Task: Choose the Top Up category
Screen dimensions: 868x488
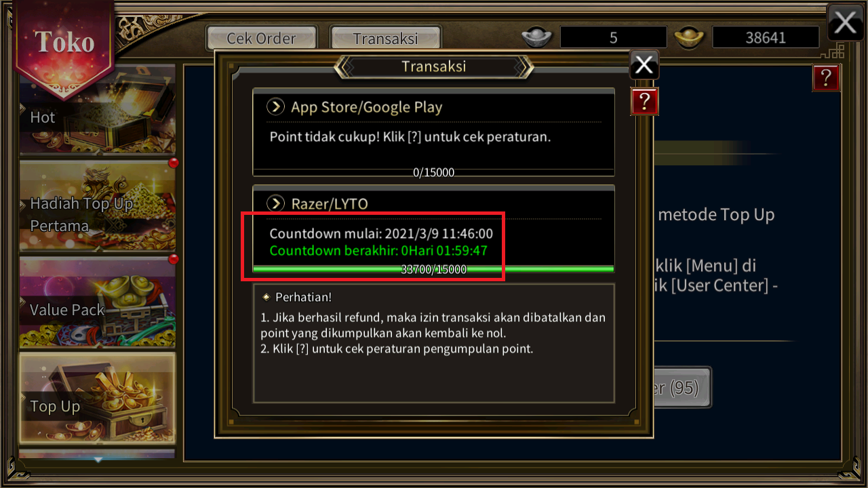Action: coord(98,398)
